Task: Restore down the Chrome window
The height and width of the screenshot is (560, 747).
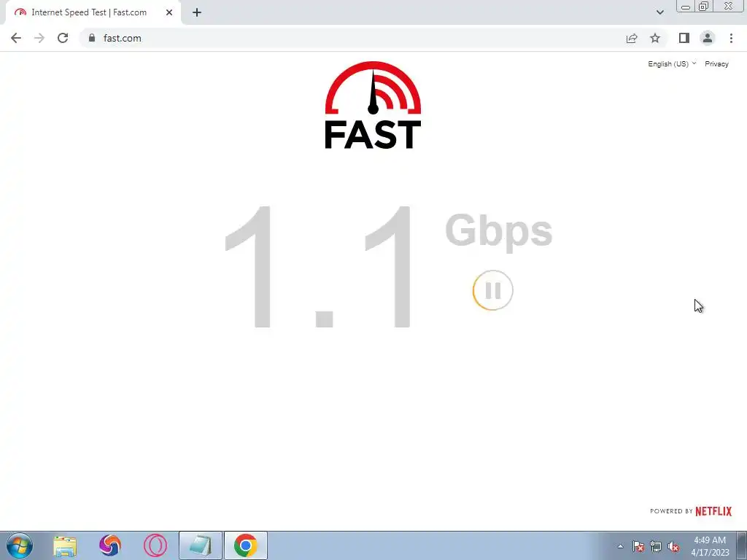Action: (704, 6)
